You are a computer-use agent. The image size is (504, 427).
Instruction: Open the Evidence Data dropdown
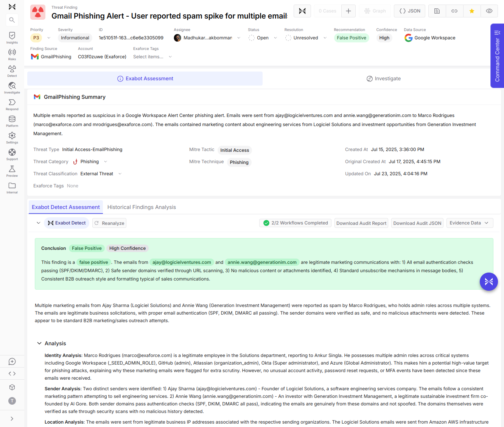[x=470, y=223]
